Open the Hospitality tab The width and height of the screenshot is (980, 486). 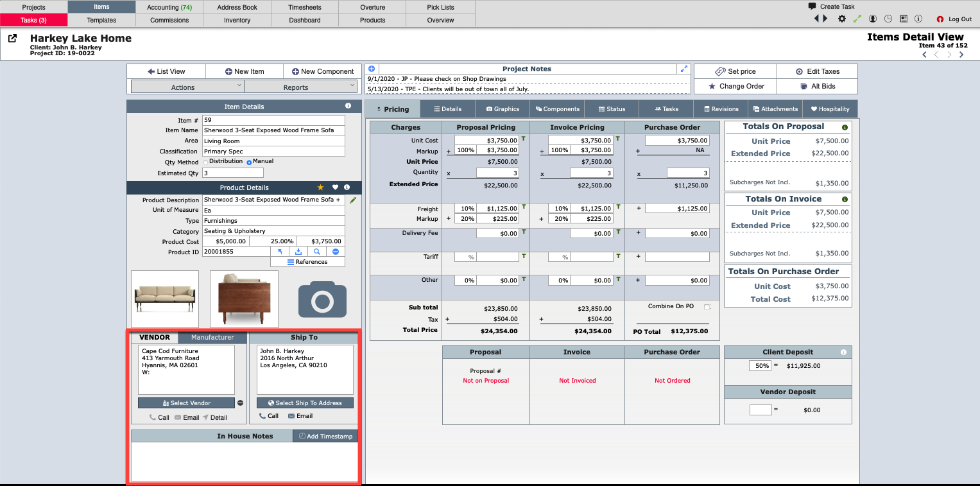(x=830, y=108)
